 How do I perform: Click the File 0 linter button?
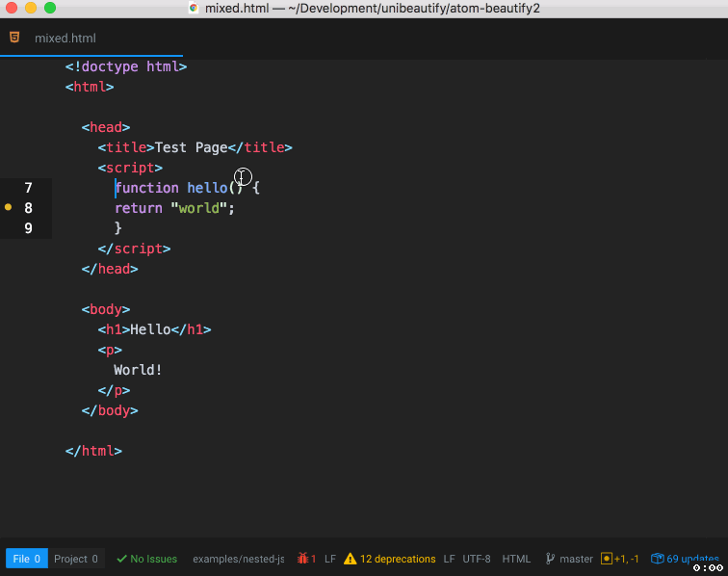click(x=26, y=559)
